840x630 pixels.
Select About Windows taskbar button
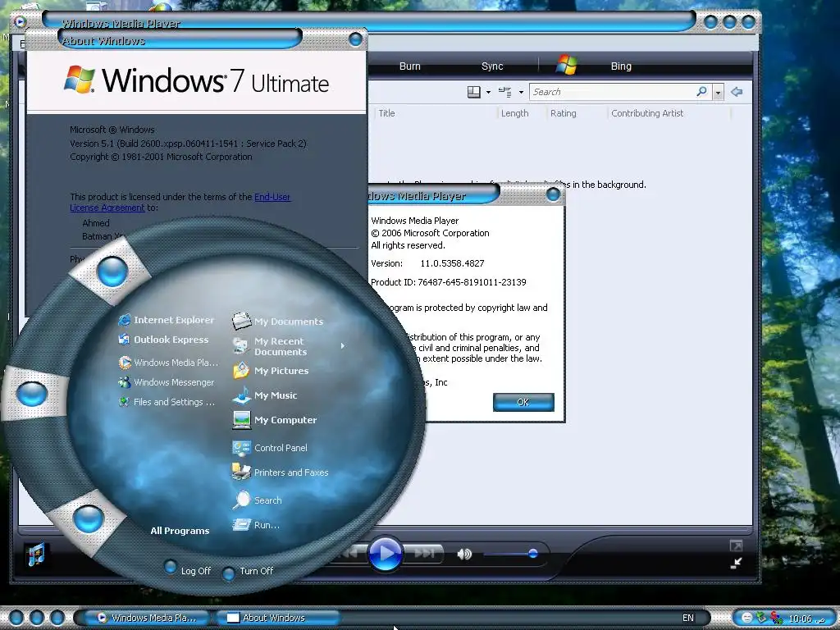click(x=277, y=618)
